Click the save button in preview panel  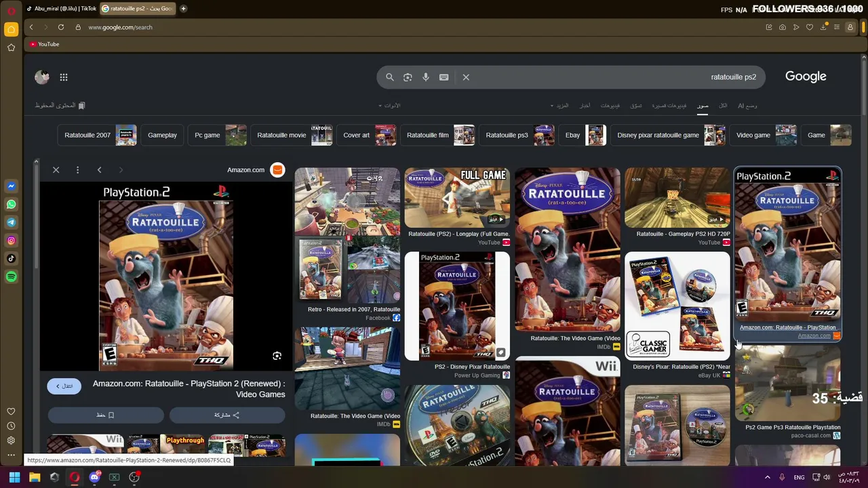coord(106,415)
